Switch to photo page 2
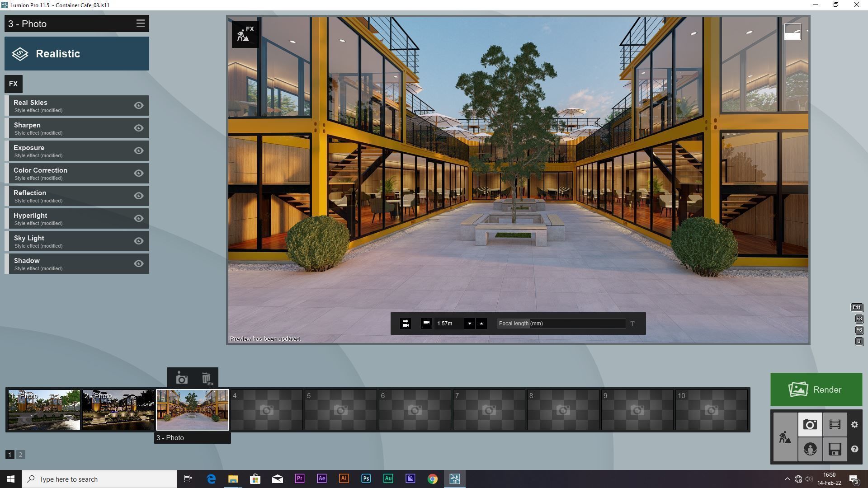Screen dimensions: 868x488 [20, 455]
